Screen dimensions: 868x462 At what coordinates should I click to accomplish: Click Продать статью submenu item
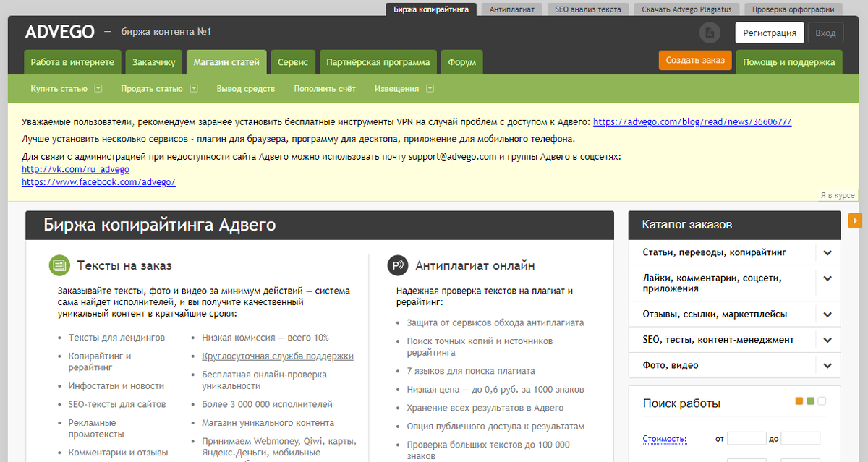pyautogui.click(x=152, y=89)
